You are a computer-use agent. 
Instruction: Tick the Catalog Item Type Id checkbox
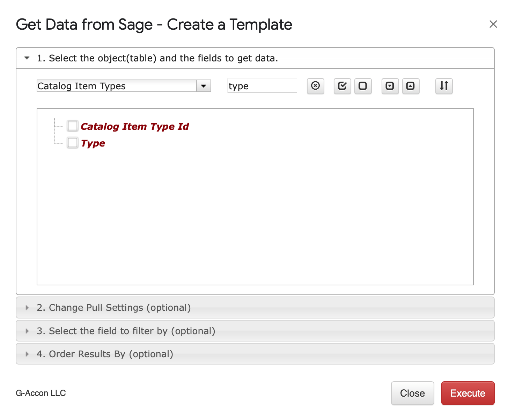click(x=73, y=126)
